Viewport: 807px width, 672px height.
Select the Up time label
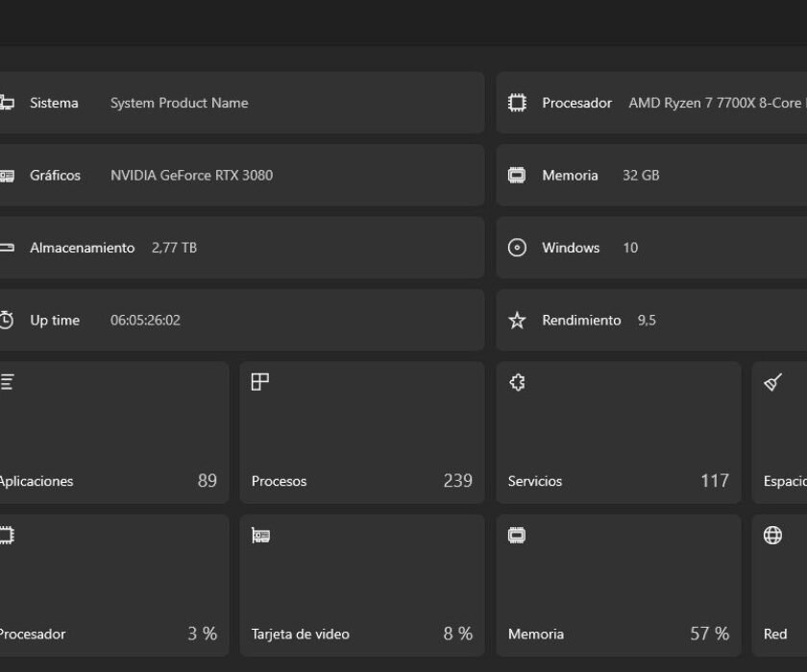(x=55, y=321)
